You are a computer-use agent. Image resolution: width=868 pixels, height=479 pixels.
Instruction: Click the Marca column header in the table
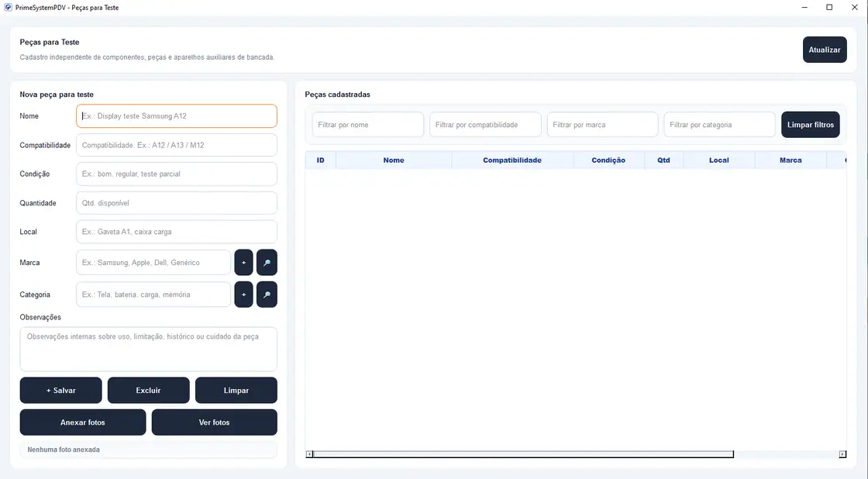pyautogui.click(x=790, y=160)
